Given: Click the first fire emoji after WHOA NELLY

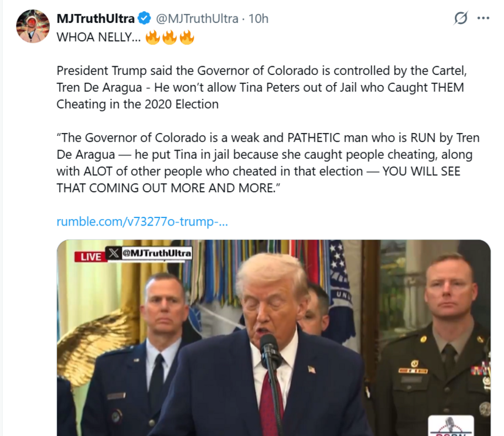Looking at the screenshot, I should [x=152, y=38].
